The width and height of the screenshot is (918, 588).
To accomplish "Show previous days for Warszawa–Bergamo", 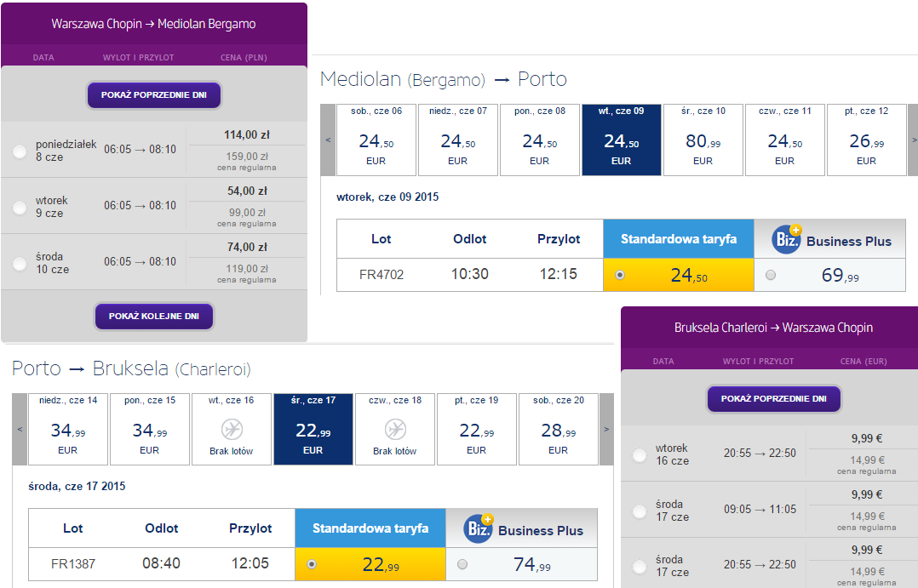I will pos(154,94).
